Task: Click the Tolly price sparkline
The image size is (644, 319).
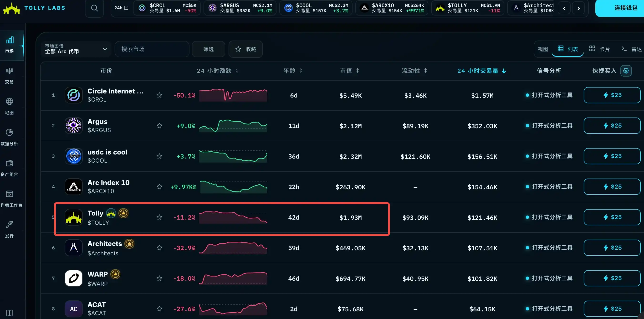Action: tap(233, 217)
